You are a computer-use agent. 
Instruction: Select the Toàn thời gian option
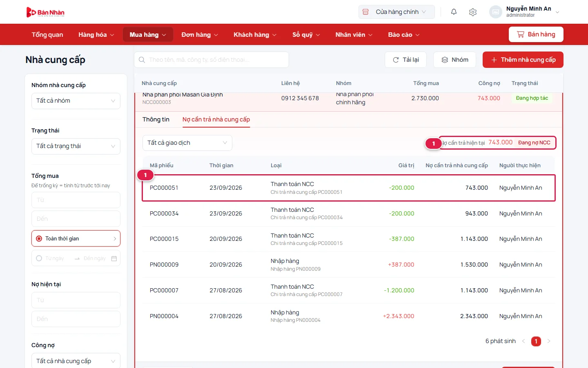(76, 238)
